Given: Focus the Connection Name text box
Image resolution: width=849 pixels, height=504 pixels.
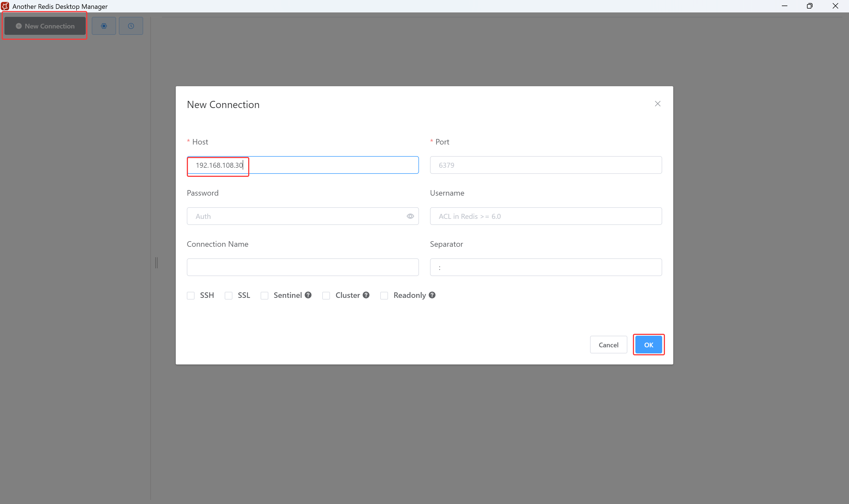Looking at the screenshot, I should pos(303,267).
